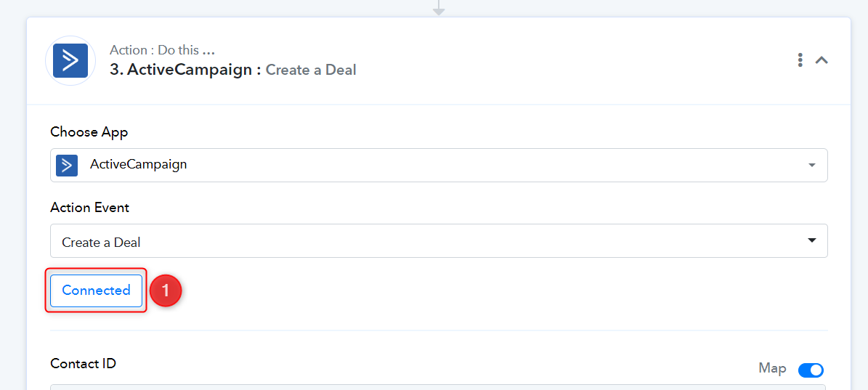Image resolution: width=868 pixels, height=390 pixels.
Task: Open the Choose App dropdown arrow
Action: [812, 165]
